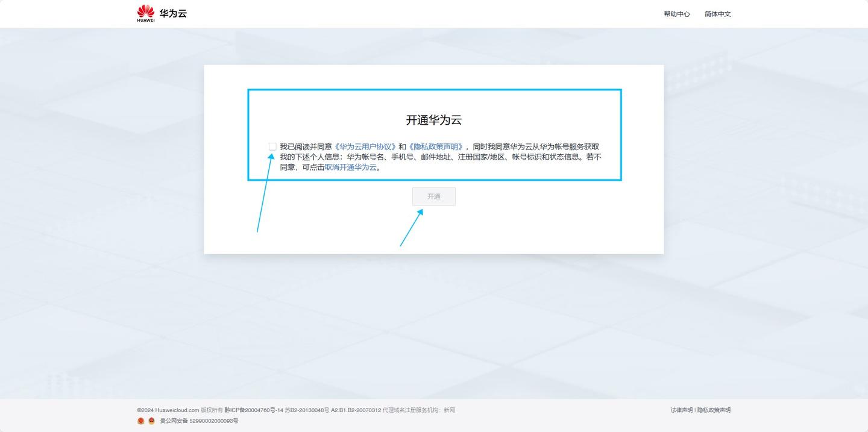Click the 取消开通华为云 link
This screenshot has height=432, width=868.
pyautogui.click(x=351, y=167)
